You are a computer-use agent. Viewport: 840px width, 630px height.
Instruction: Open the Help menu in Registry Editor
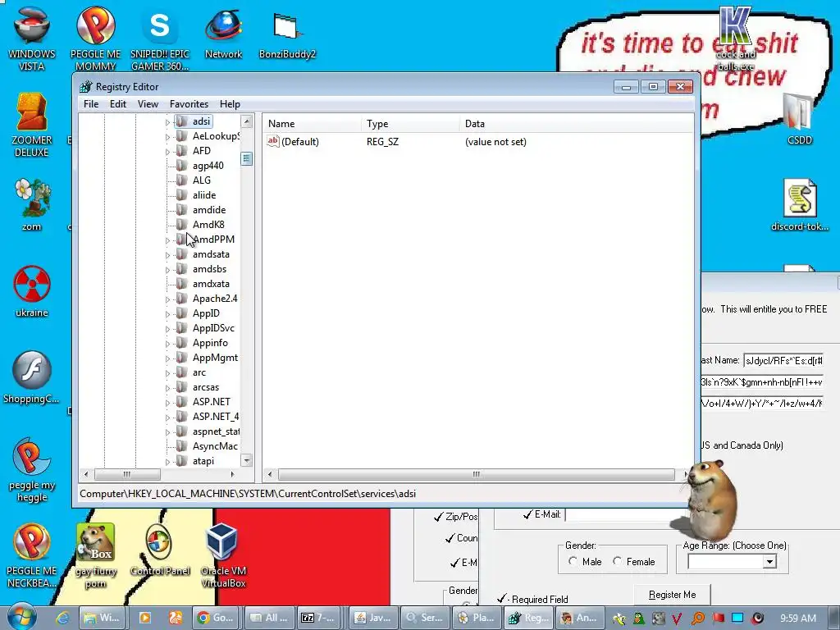coord(230,104)
